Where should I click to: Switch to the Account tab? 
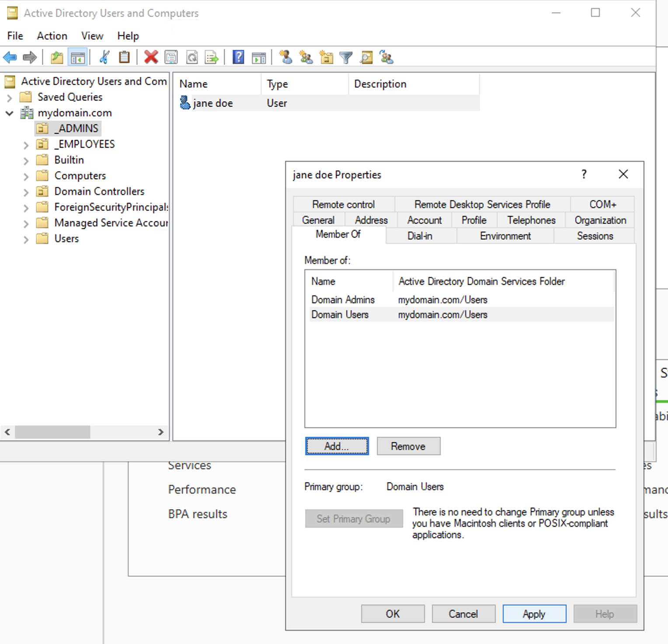point(424,220)
